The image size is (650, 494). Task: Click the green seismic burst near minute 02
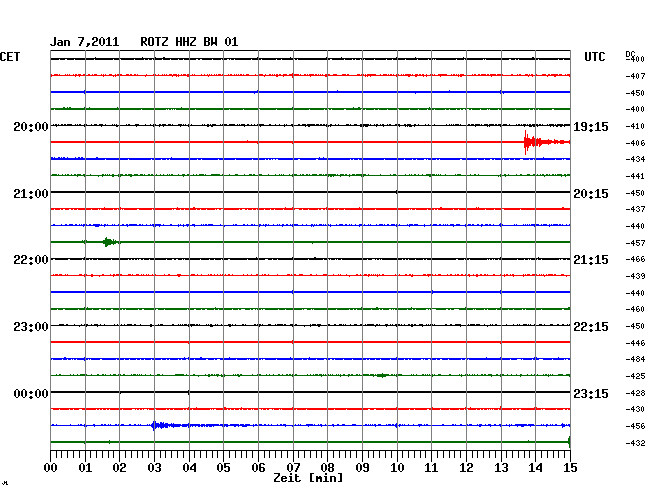111,242
